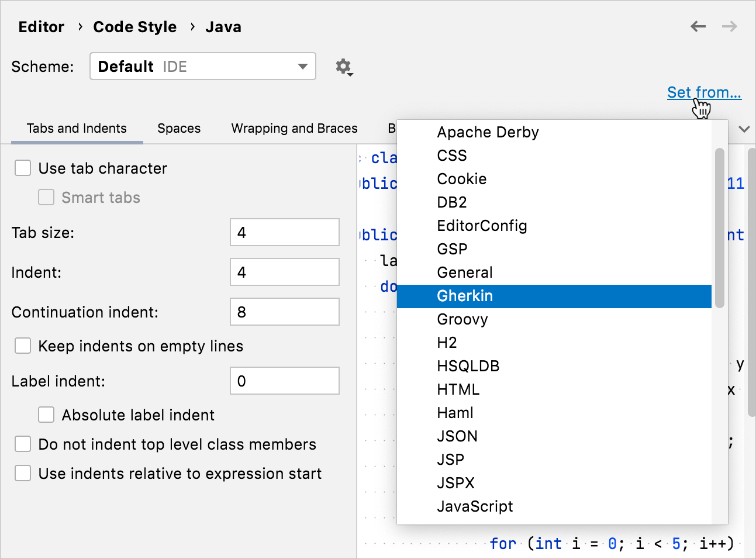
Task: Select Apache Derby from the popup
Action: [488, 132]
